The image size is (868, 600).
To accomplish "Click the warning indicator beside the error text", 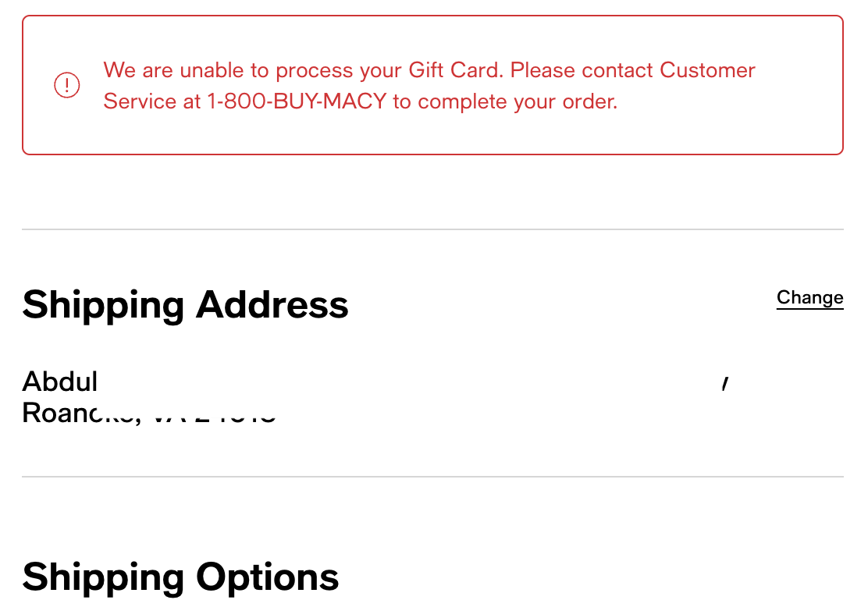I will pos(67,85).
